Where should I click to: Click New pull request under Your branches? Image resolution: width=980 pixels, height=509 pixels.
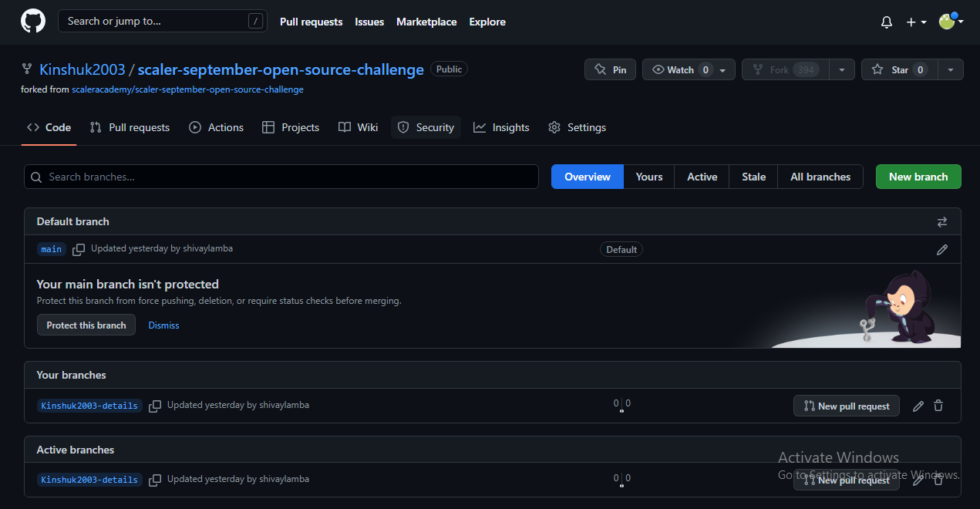click(x=847, y=406)
